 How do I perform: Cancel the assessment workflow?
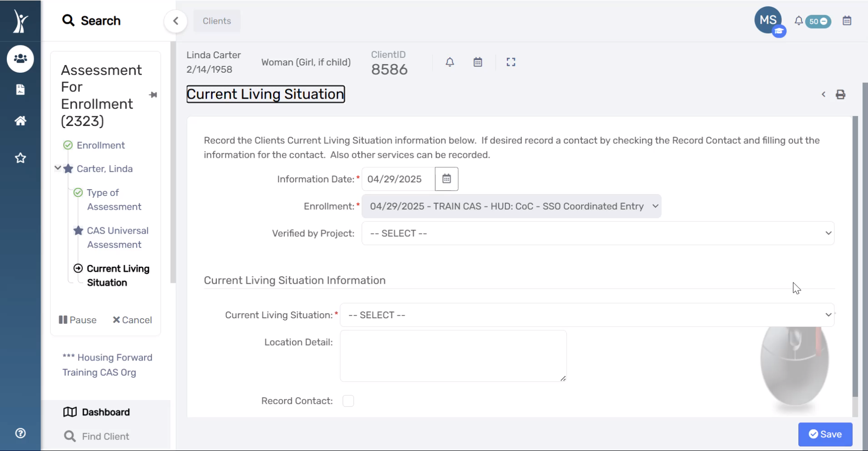coord(132,320)
